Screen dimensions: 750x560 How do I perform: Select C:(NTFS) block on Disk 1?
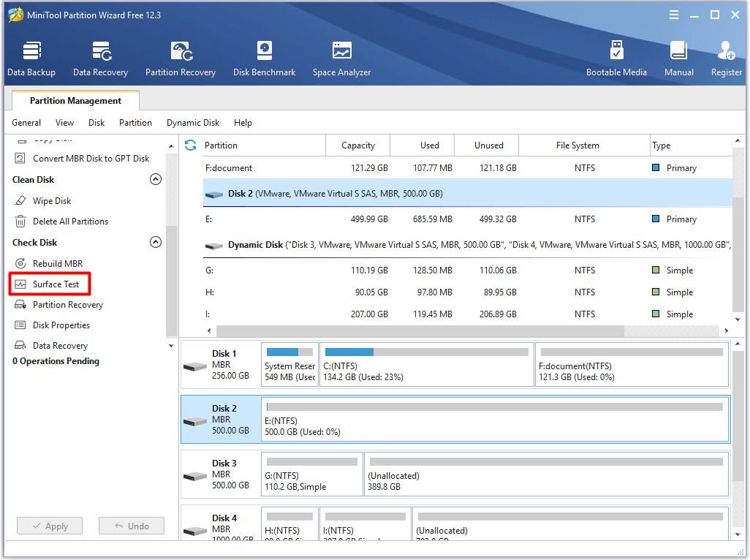pos(427,364)
